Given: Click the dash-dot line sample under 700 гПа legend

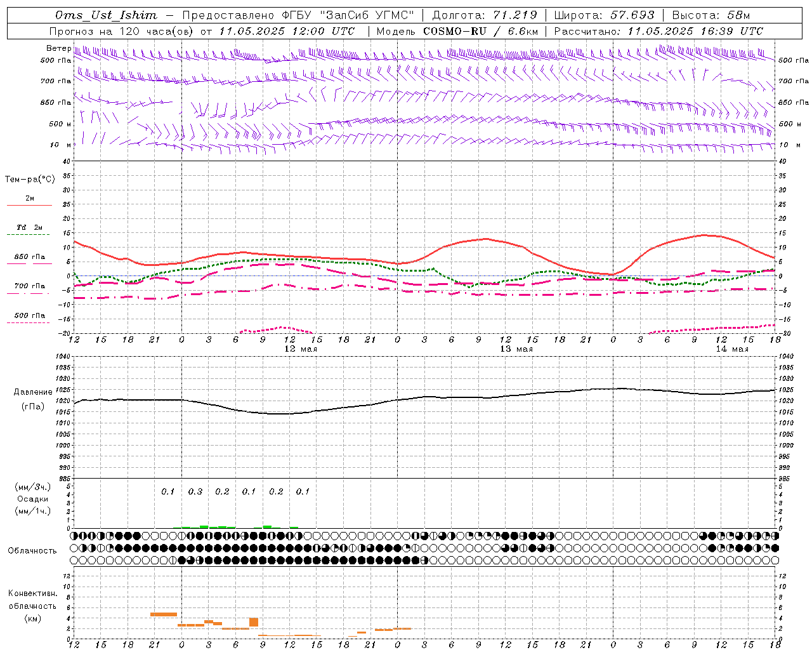Looking at the screenshot, I should tap(29, 293).
